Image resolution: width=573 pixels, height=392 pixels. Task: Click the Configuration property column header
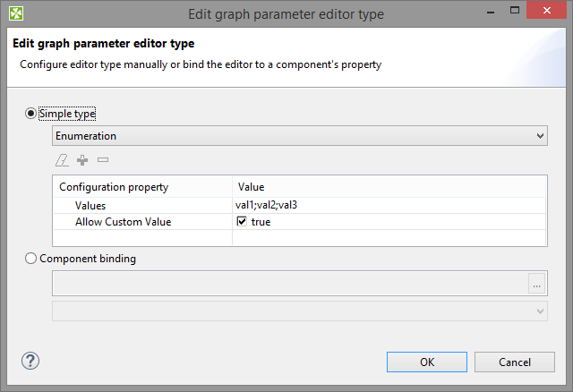[114, 187]
